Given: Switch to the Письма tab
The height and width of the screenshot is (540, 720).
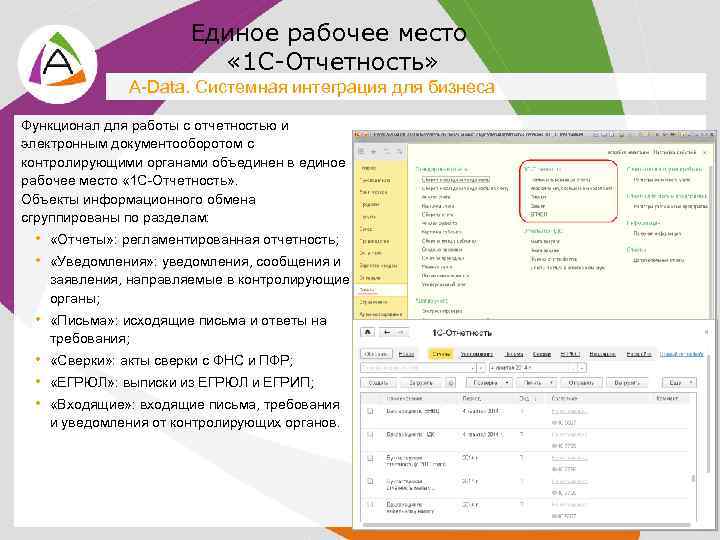Looking at the screenshot, I should pos(514,354).
